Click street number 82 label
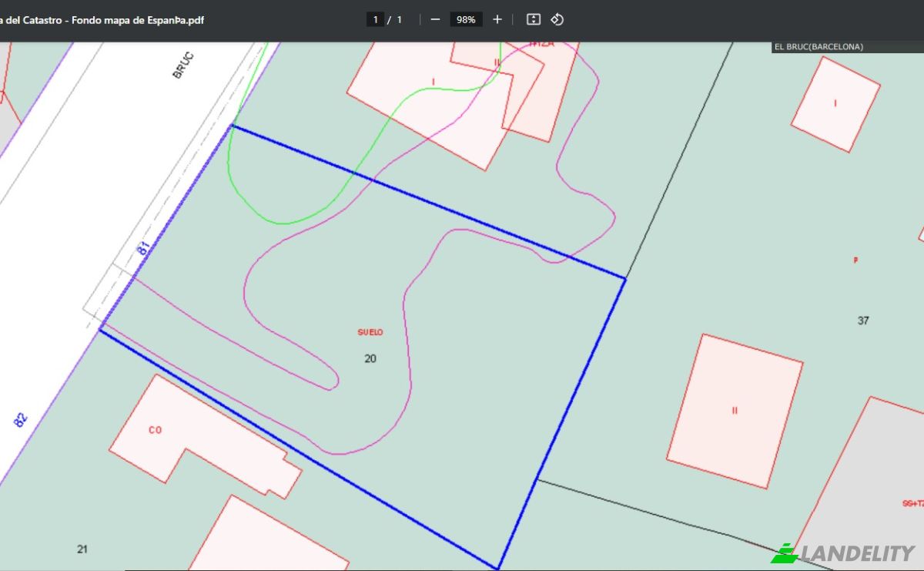Image resolution: width=924 pixels, height=571 pixels. [x=21, y=421]
